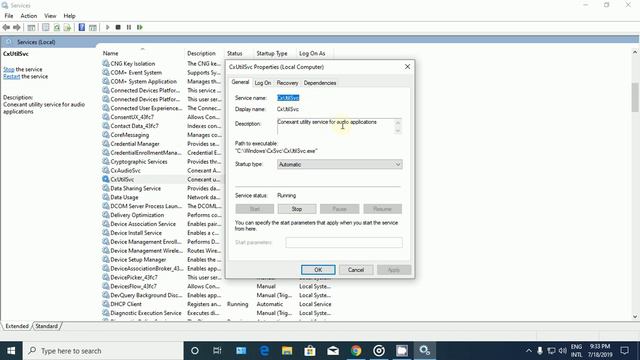Click the highlighted Service name value
The image size is (640, 360).
[x=288, y=98]
